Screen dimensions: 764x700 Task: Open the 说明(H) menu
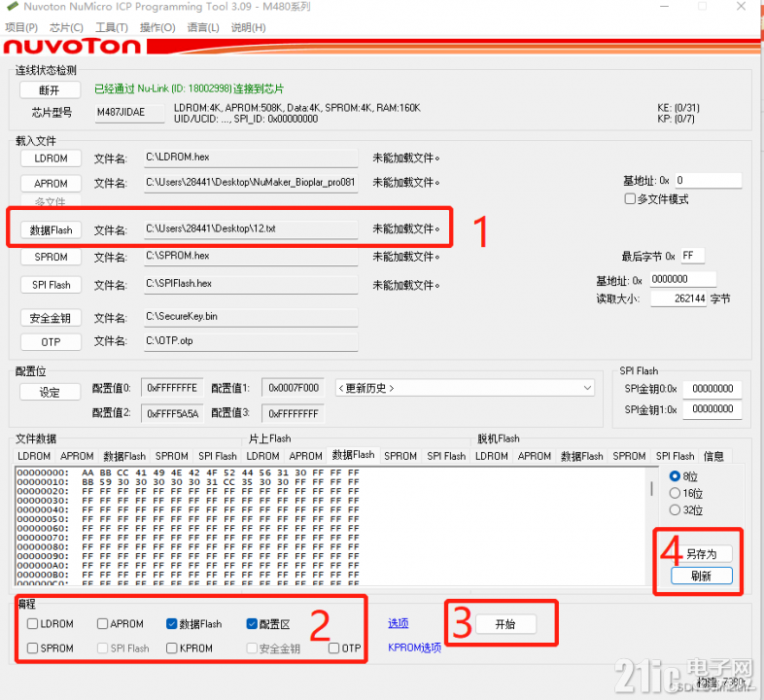point(249,27)
